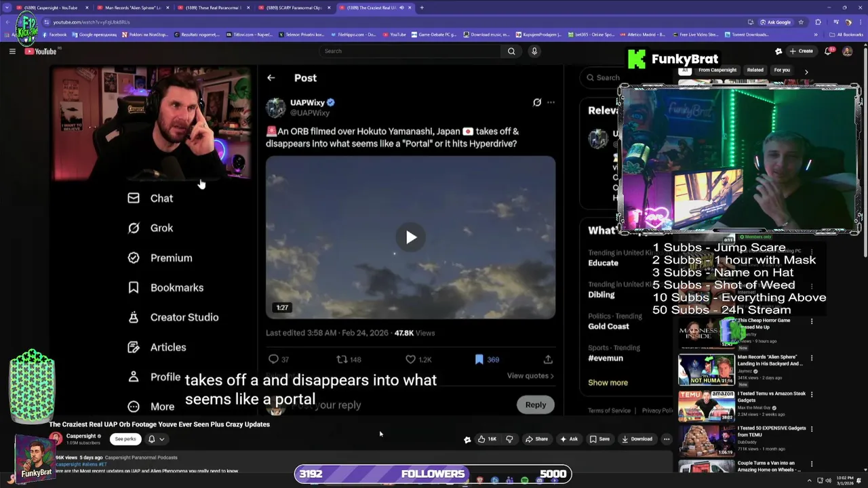Open the Gold Coast trending topic
The height and width of the screenshot is (488, 868).
pyautogui.click(x=608, y=327)
